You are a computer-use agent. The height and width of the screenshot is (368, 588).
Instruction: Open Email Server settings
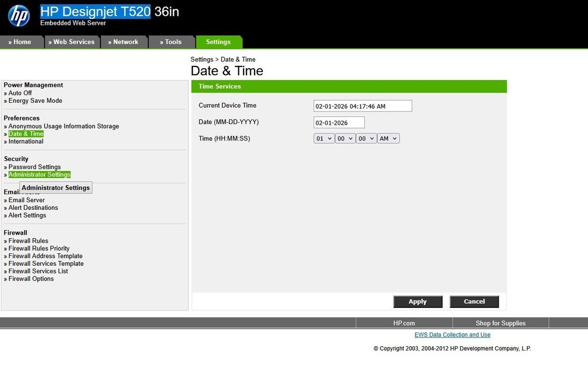[x=26, y=200]
